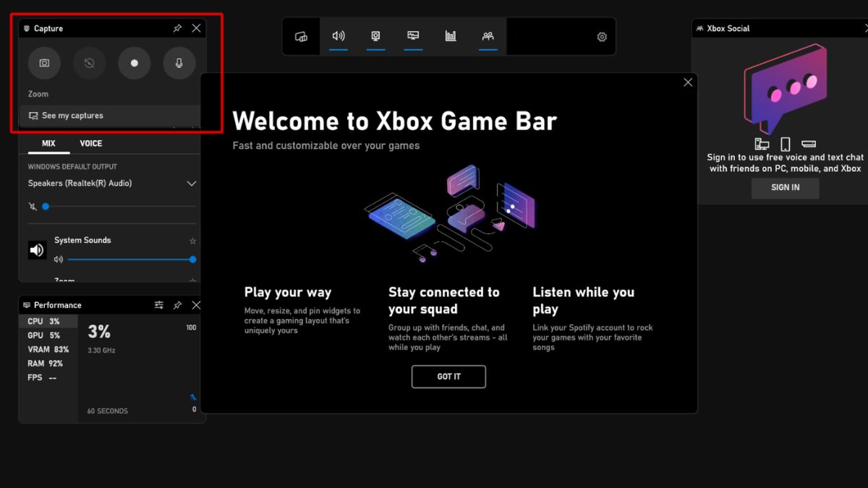
Task: Pin the Capture widget
Action: point(177,28)
